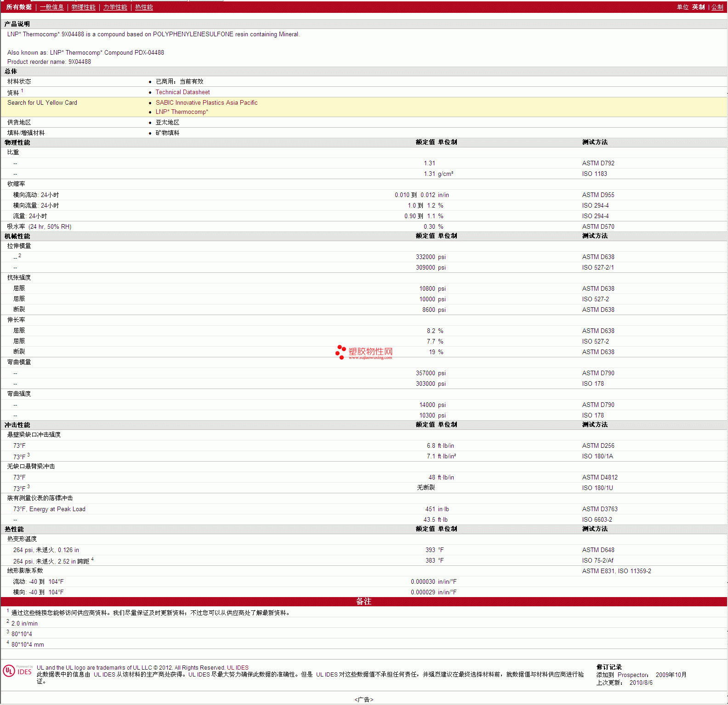Screen dimensions: 728x705
Task: Click the 塑胶物性网 watermark logo
Action: 364,352
